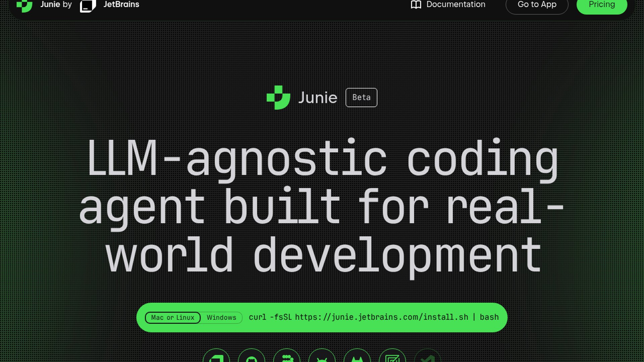The image size is (644, 362).
Task: Click the Python-like third platform icon
Action: pyautogui.click(x=287, y=357)
